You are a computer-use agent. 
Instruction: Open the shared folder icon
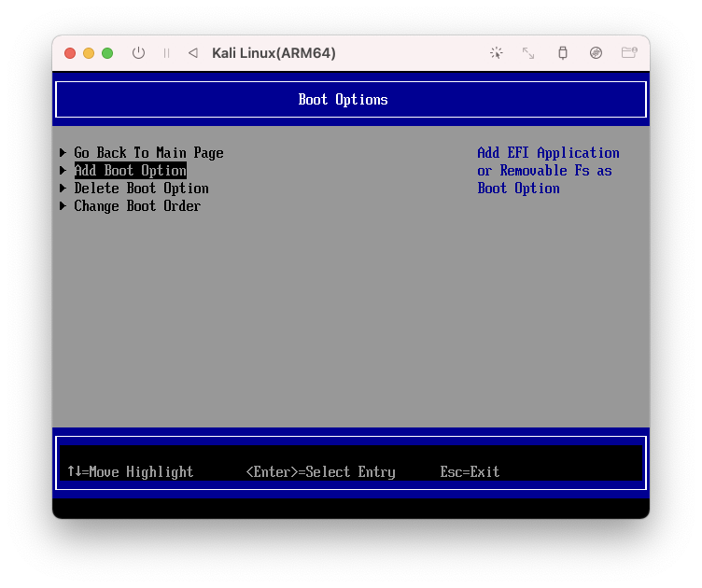(x=629, y=53)
